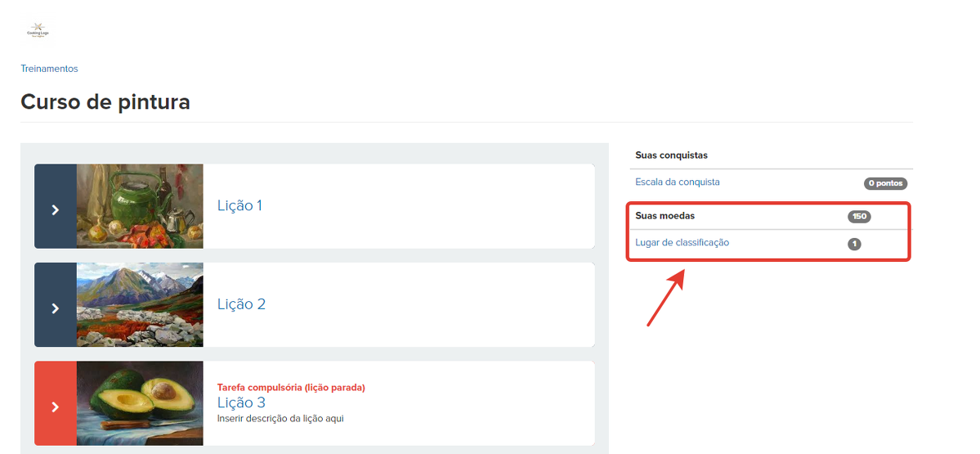
Task: Open the Lição 1 title link
Action: coord(239,205)
